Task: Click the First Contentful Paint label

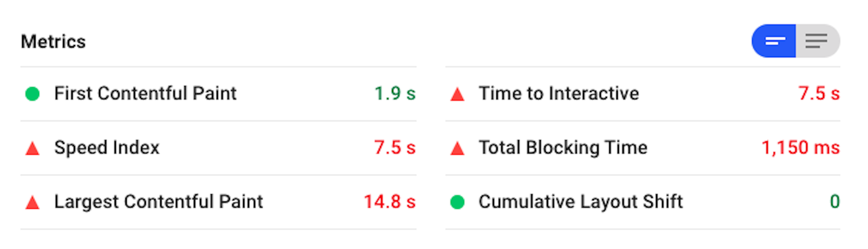Action: tap(145, 94)
